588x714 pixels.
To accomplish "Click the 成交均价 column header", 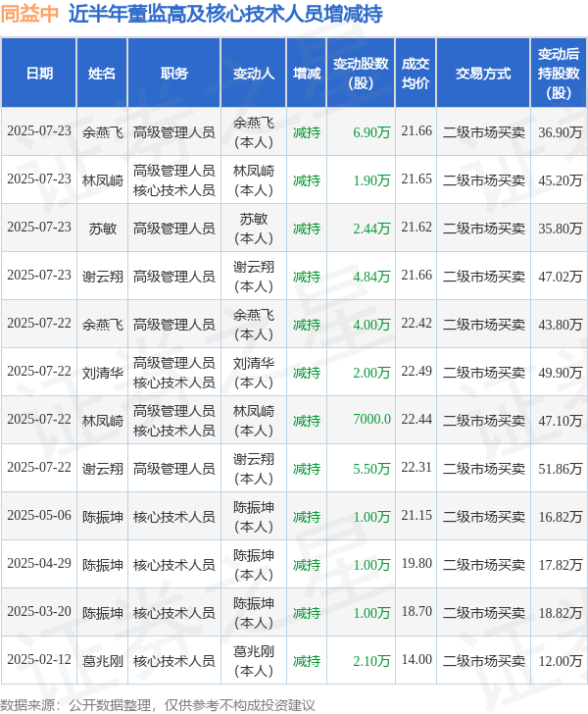I will [416, 74].
